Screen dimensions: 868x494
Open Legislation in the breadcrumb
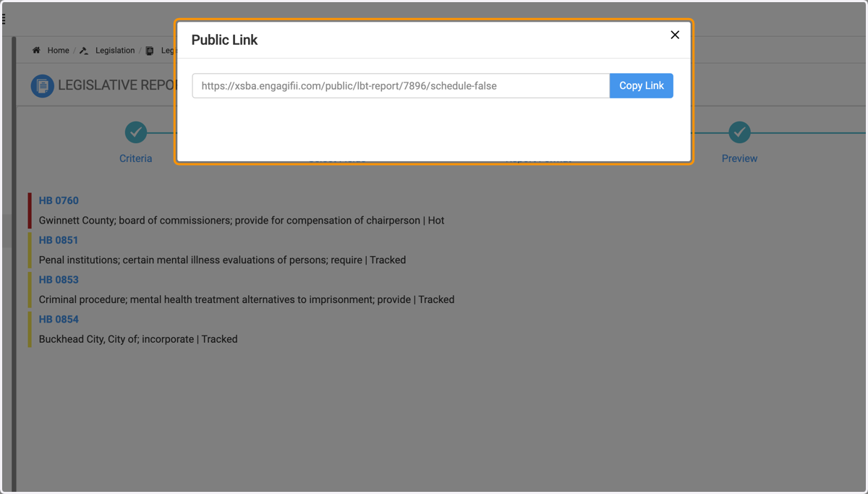click(115, 51)
